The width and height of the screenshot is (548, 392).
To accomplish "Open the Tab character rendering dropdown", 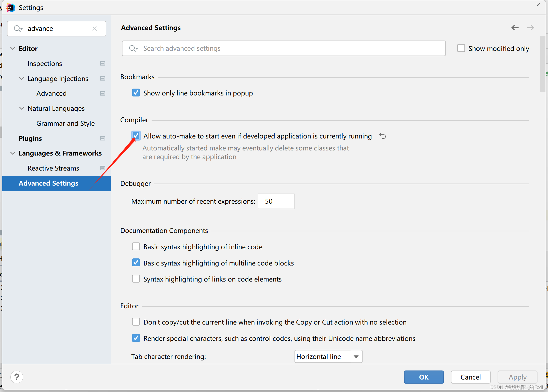I will [328, 356].
